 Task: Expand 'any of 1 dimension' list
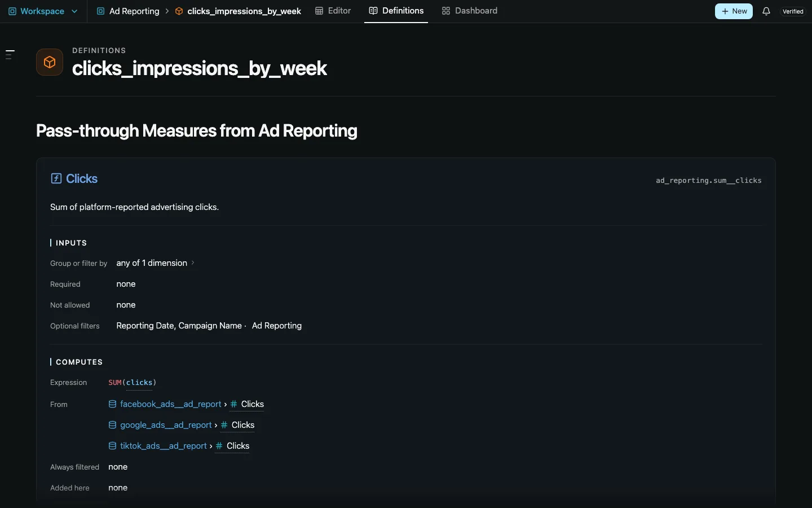click(156, 263)
